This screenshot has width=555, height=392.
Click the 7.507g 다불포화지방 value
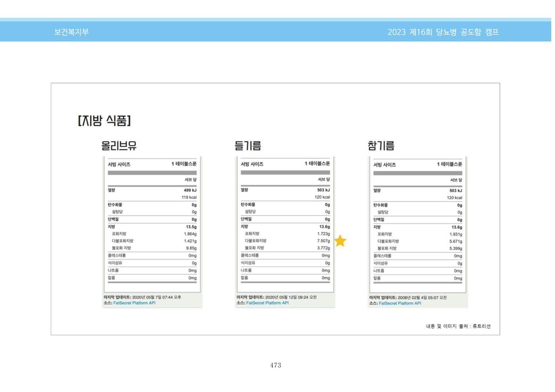tap(323, 241)
